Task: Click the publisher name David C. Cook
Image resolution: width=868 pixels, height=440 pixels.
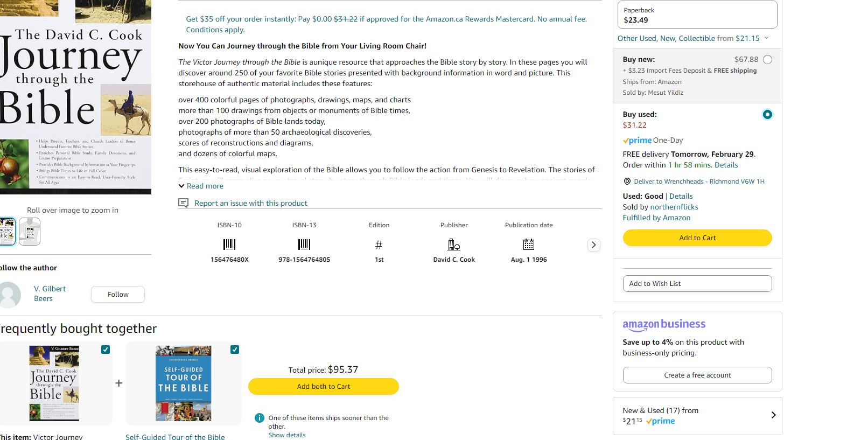Action: (454, 260)
